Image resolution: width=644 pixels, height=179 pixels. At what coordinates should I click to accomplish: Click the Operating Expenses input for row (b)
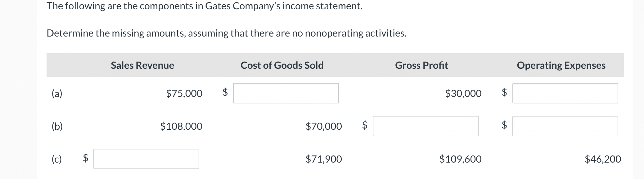point(565,126)
